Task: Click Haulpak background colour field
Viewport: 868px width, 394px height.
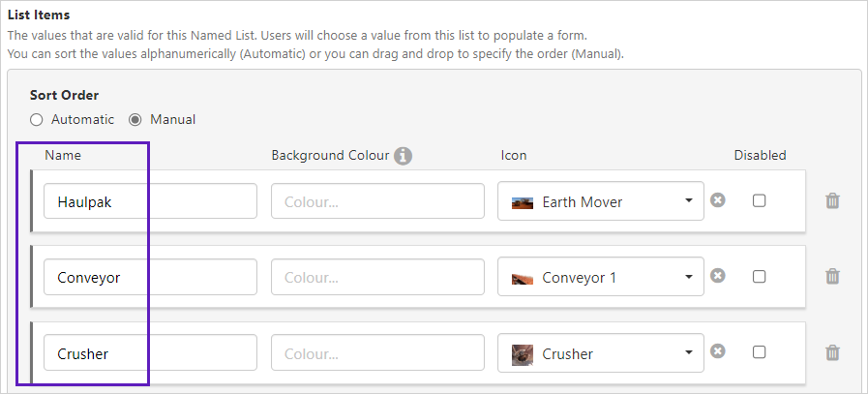Action: (377, 201)
